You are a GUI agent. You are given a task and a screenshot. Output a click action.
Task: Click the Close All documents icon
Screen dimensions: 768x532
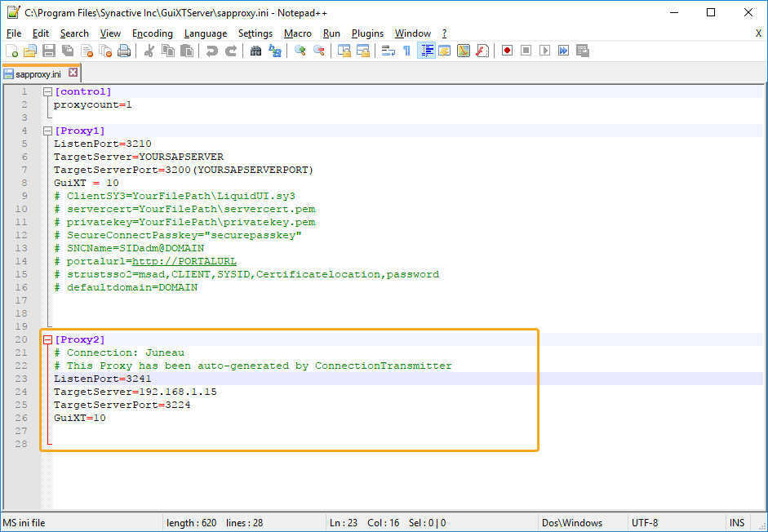105,51
